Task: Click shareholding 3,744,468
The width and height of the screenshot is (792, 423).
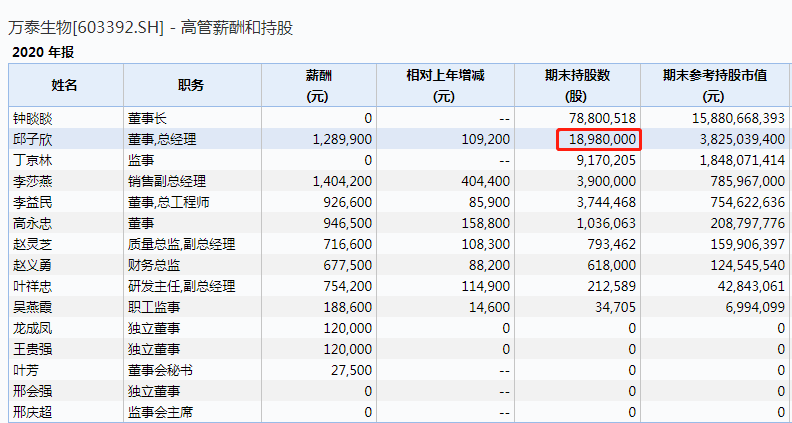Action: tap(606, 203)
